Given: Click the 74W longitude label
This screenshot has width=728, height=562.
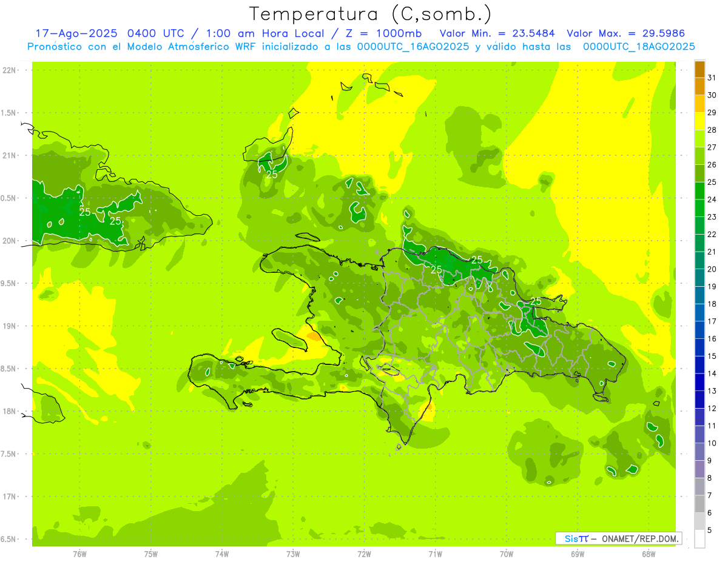Looking at the screenshot, I should click(x=221, y=554).
